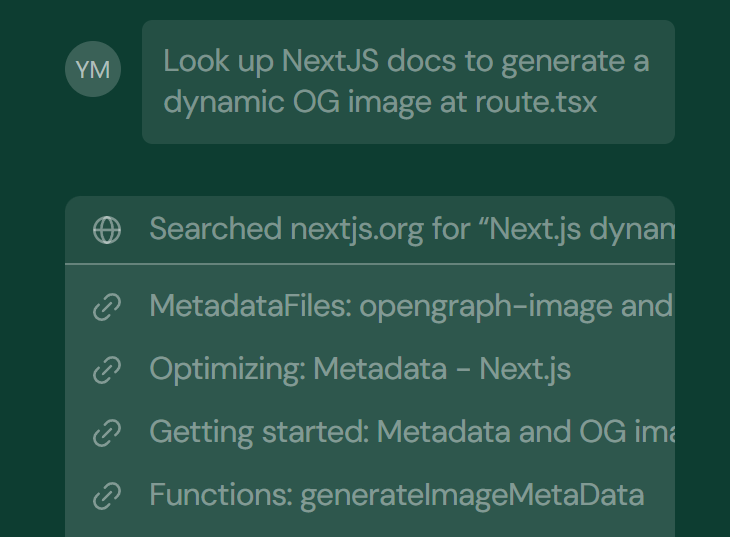
Task: Open Getting started: Metadata and OG result
Action: (x=410, y=433)
